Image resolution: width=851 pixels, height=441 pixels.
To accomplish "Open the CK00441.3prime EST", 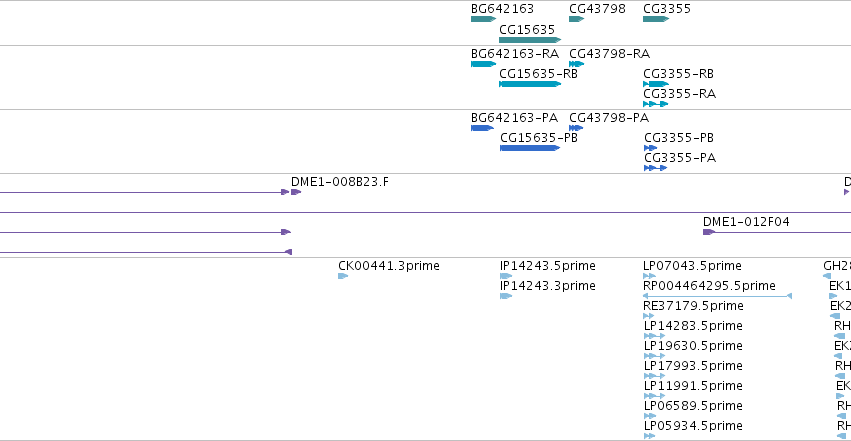I will point(343,276).
